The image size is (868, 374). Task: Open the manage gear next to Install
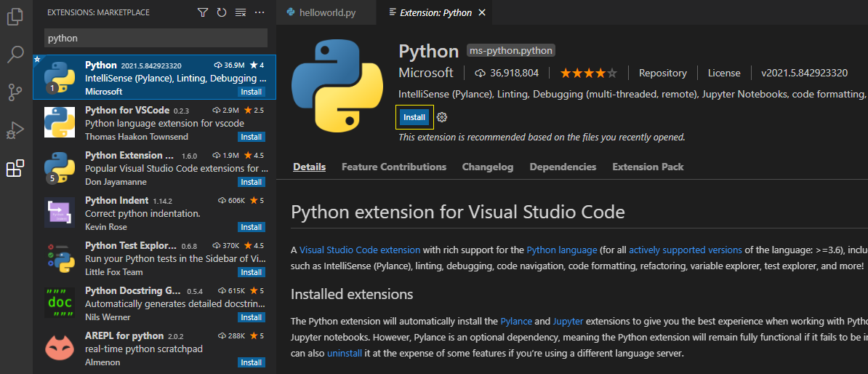click(442, 117)
